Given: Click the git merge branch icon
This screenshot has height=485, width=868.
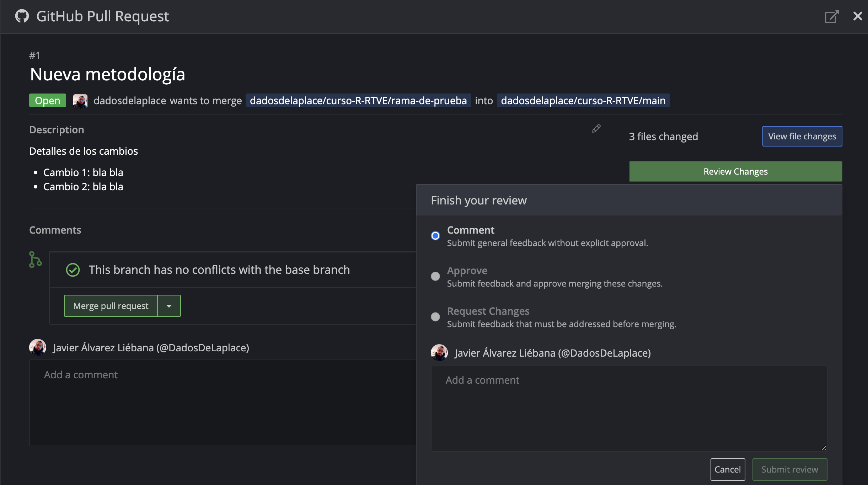Looking at the screenshot, I should tap(35, 260).
